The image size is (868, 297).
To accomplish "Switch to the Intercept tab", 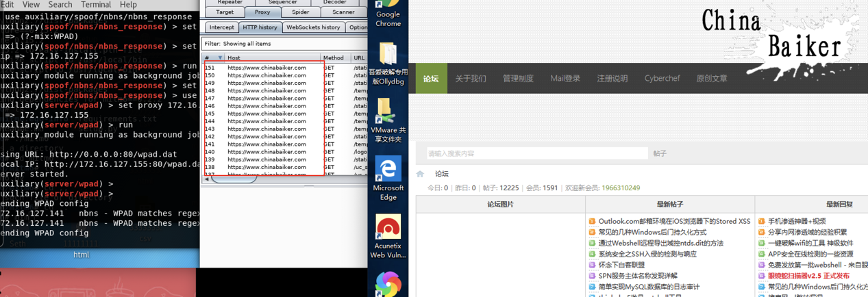I will click(221, 27).
